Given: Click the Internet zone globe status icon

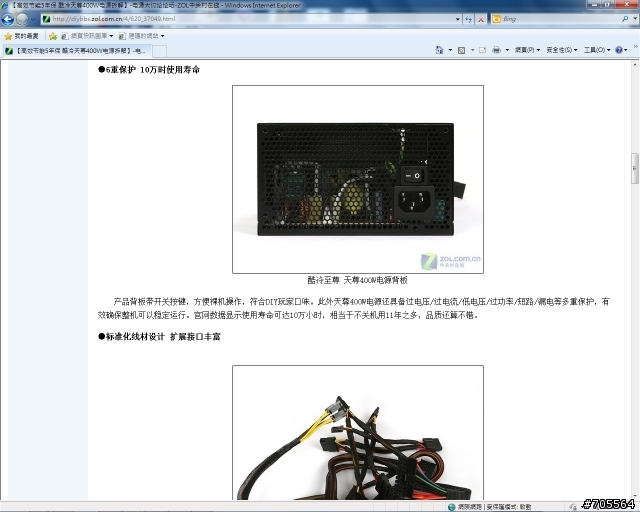Looking at the screenshot, I should [x=451, y=507].
